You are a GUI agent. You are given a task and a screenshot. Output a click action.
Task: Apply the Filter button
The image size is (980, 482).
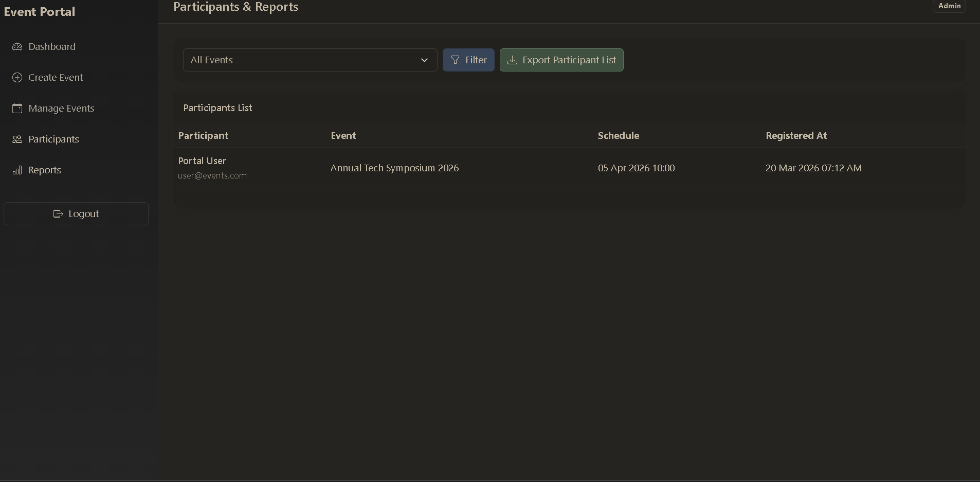tap(468, 60)
